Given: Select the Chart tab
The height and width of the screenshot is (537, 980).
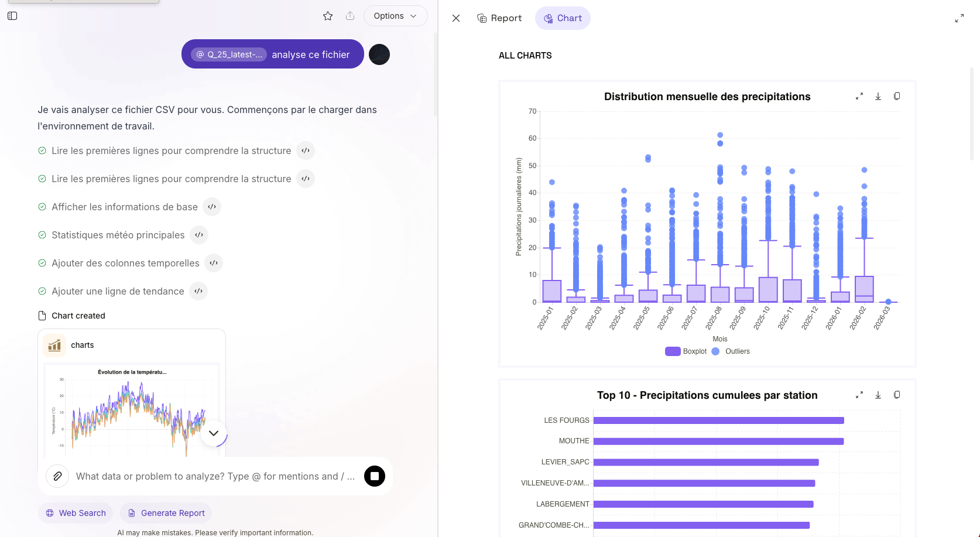Looking at the screenshot, I should click(x=563, y=18).
